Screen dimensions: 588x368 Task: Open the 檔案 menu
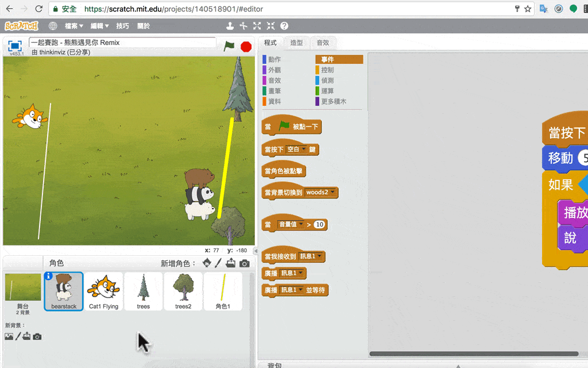74,26
